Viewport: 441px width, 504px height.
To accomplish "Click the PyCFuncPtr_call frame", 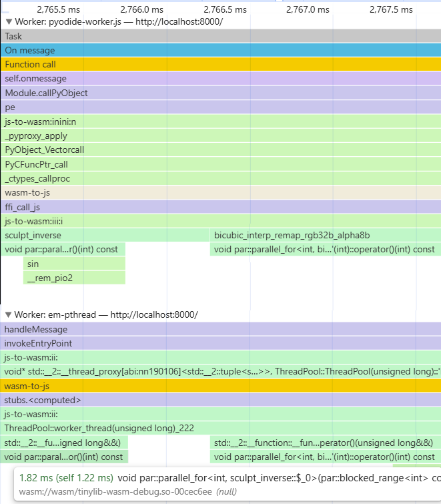I will point(220,164).
